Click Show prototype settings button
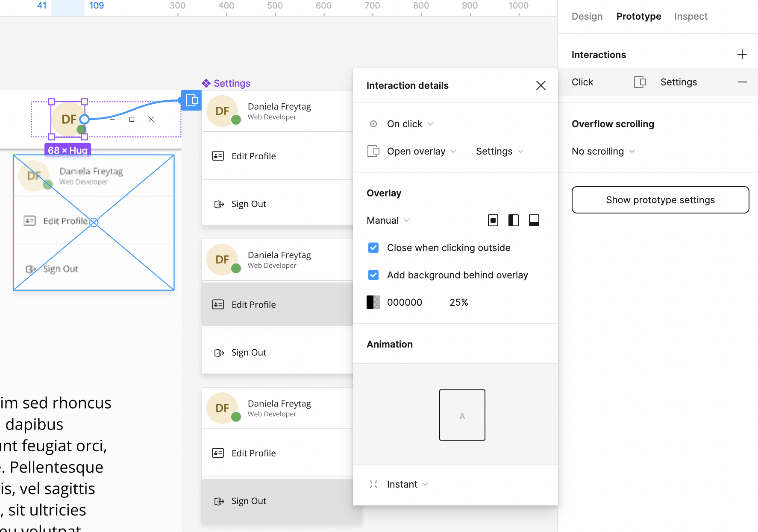This screenshot has width=758, height=532. (x=661, y=200)
